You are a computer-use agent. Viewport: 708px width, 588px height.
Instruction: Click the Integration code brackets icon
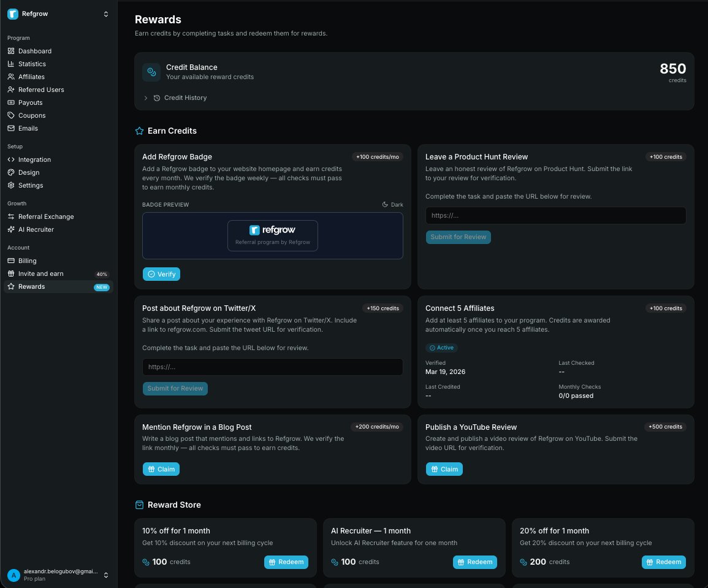(11, 159)
